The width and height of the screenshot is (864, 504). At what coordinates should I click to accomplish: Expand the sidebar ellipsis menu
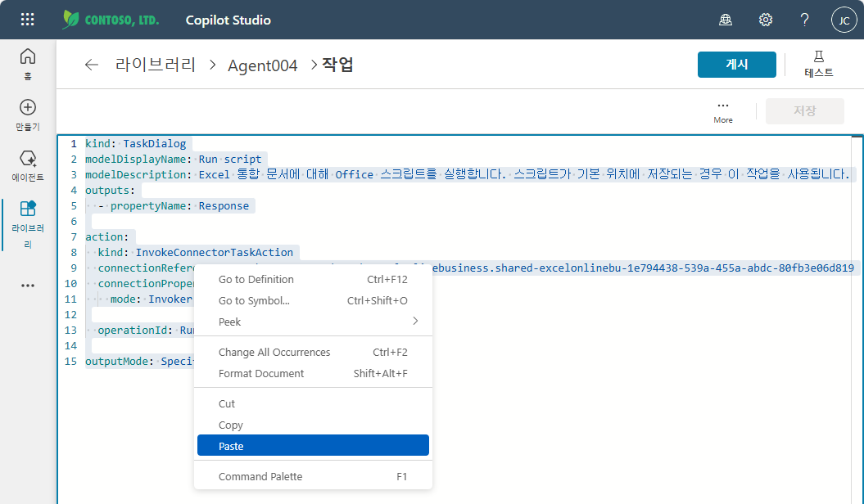[x=28, y=286]
